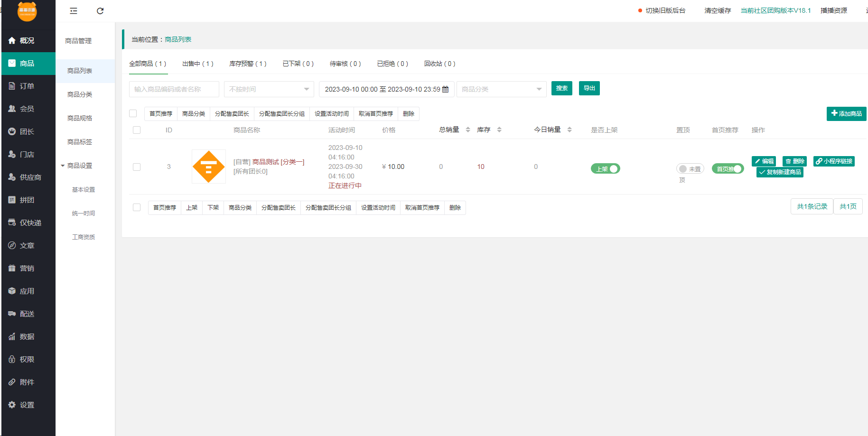This screenshot has height=436, width=868.
Task: Click the calendar icon in date range field
Action: (445, 89)
